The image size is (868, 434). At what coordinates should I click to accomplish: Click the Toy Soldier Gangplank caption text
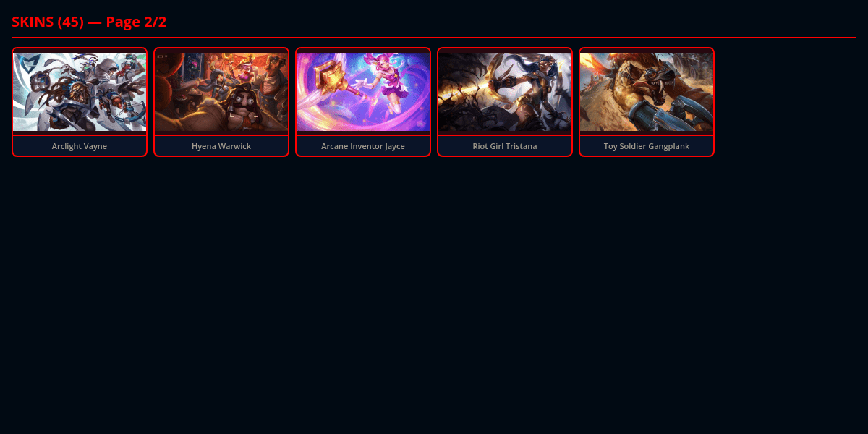pos(647,146)
